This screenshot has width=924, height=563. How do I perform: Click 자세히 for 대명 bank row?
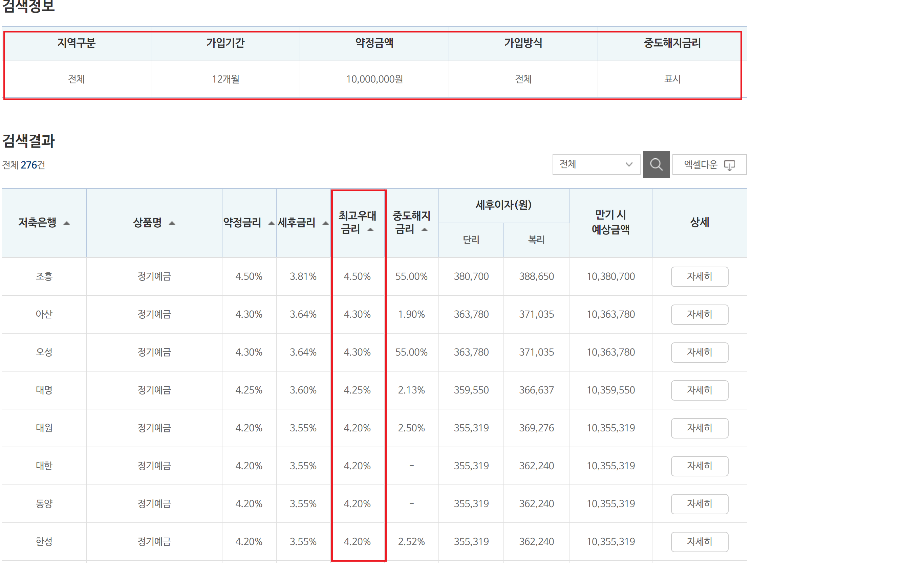point(700,390)
